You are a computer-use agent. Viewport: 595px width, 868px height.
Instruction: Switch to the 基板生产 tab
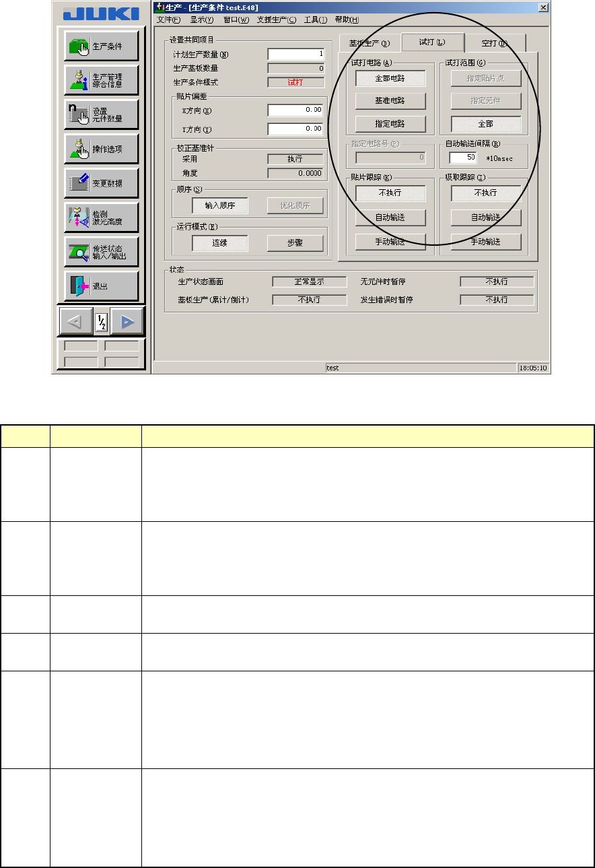pyautogui.click(x=370, y=43)
